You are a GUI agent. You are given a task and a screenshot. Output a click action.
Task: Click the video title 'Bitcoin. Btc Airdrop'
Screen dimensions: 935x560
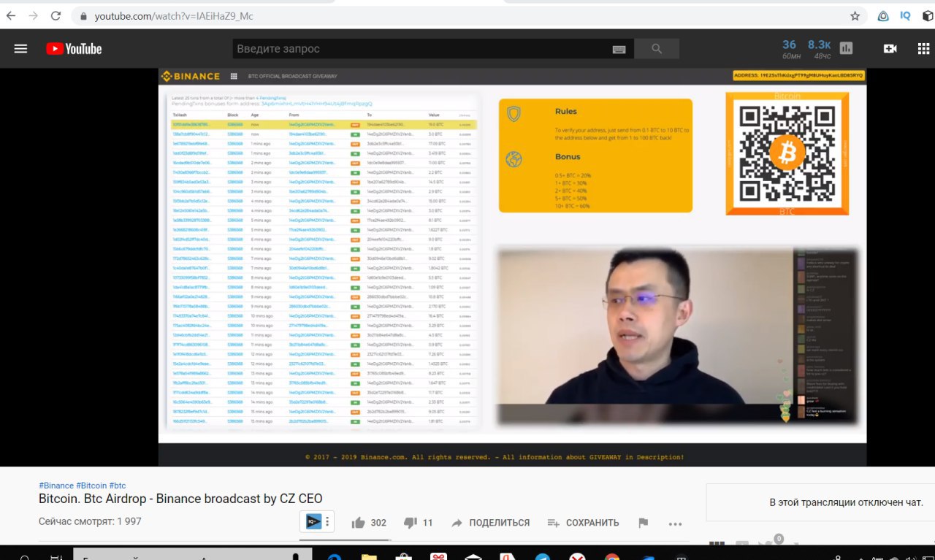click(x=180, y=499)
